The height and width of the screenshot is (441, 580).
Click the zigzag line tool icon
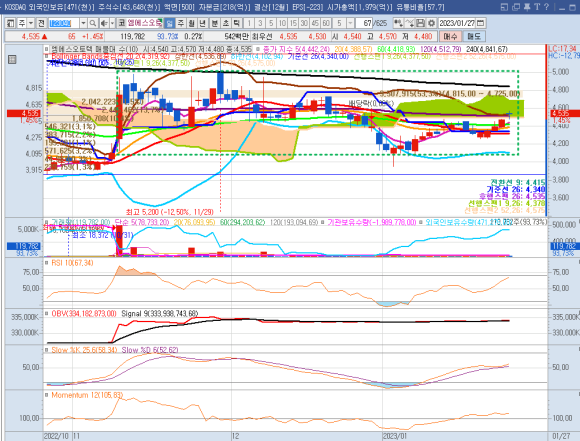409,23
